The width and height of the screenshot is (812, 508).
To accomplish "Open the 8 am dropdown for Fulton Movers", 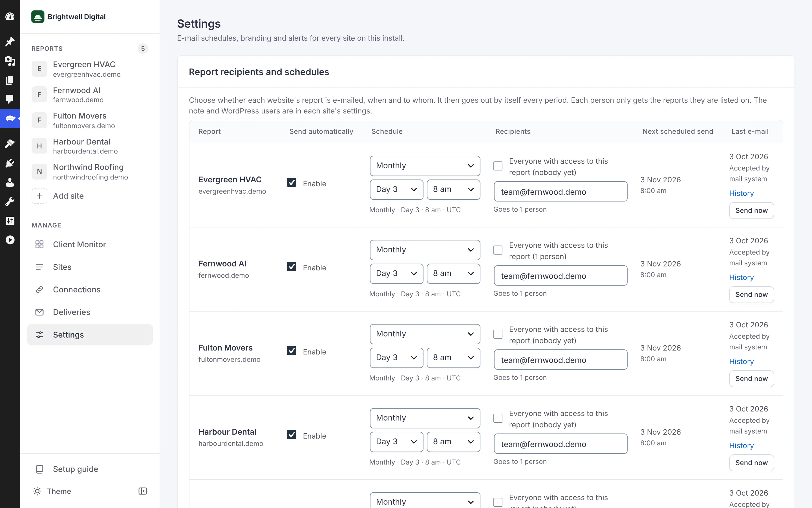I will pos(453,358).
